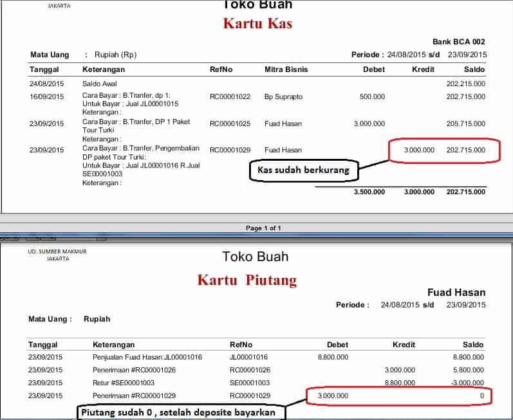The width and height of the screenshot is (513, 420).
Task: Click the negative balance -3.000.000
Action: pyautogui.click(x=467, y=383)
